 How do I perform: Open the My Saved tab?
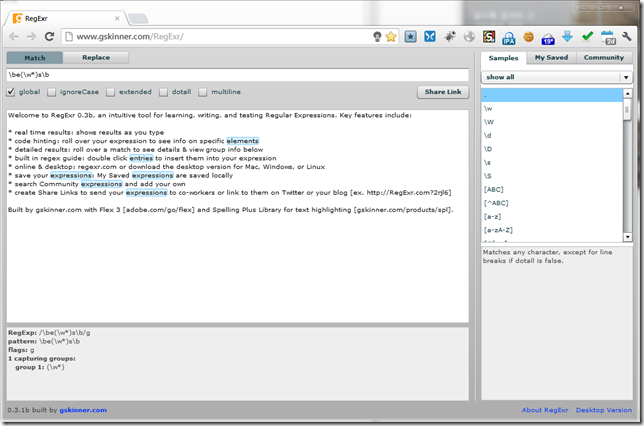[552, 58]
